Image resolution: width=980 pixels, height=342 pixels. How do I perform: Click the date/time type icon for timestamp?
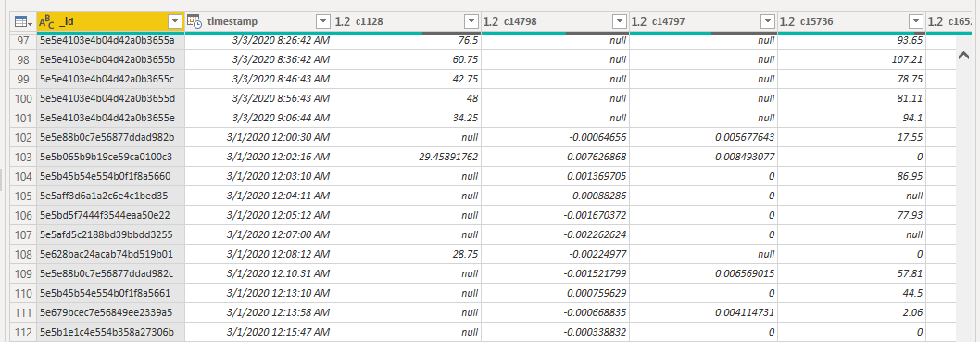195,22
